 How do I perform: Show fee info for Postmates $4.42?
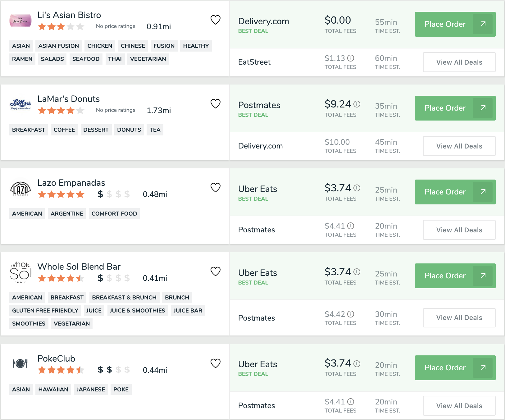point(351,314)
